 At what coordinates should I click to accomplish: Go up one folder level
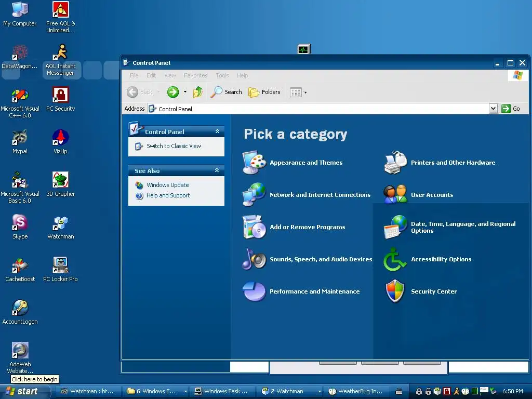point(198,92)
